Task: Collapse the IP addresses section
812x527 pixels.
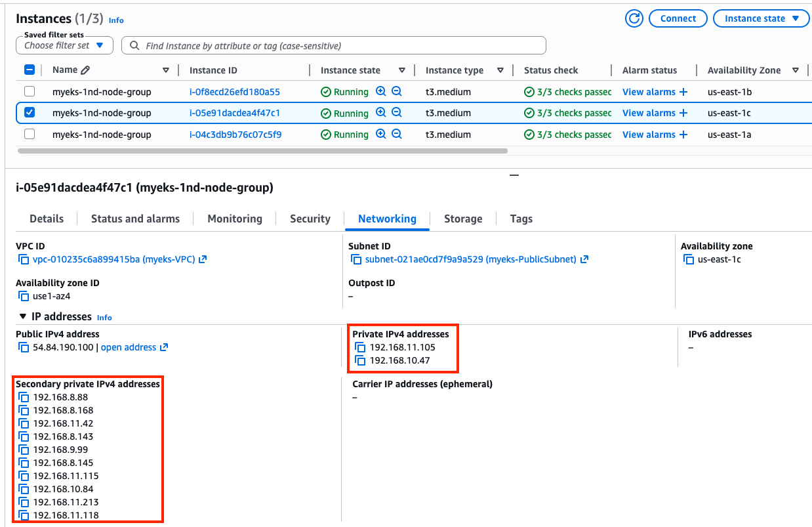Action: coord(23,317)
